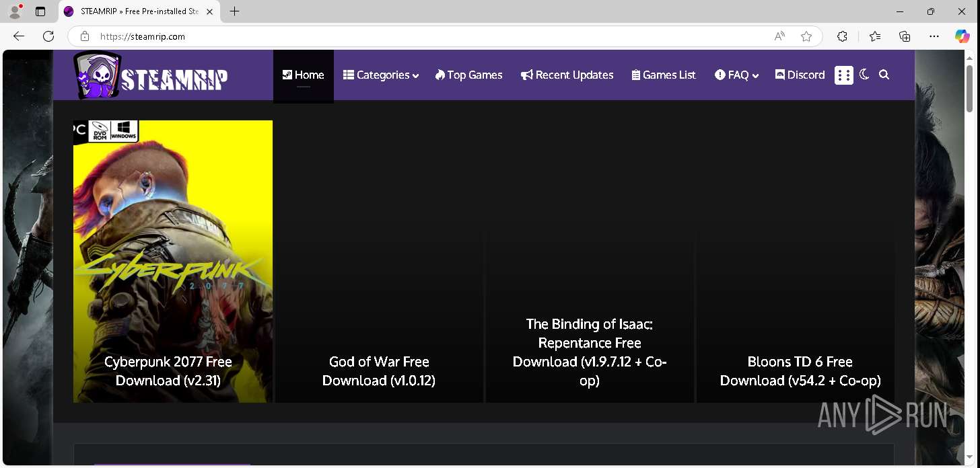The width and height of the screenshot is (980, 468).
Task: Open Copilot sidebar
Action: [x=963, y=36]
